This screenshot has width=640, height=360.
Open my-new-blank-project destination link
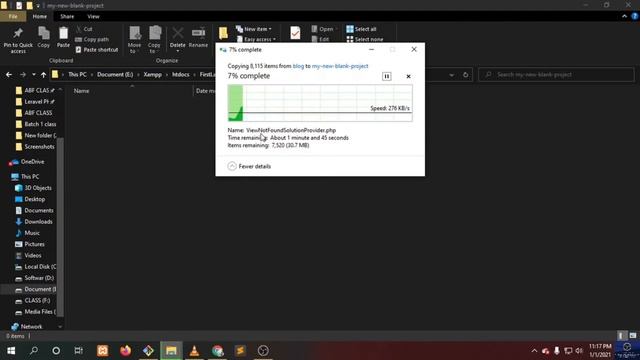340,66
